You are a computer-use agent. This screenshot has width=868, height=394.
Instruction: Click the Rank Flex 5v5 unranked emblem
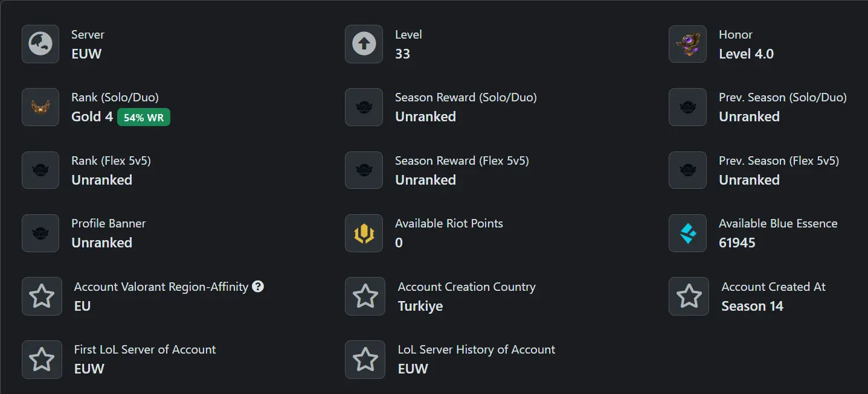40,170
